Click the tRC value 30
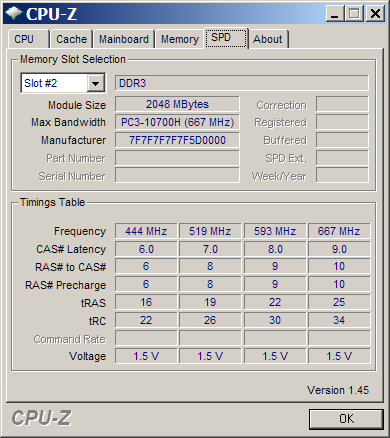The height and width of the screenshot is (438, 390). (x=275, y=320)
